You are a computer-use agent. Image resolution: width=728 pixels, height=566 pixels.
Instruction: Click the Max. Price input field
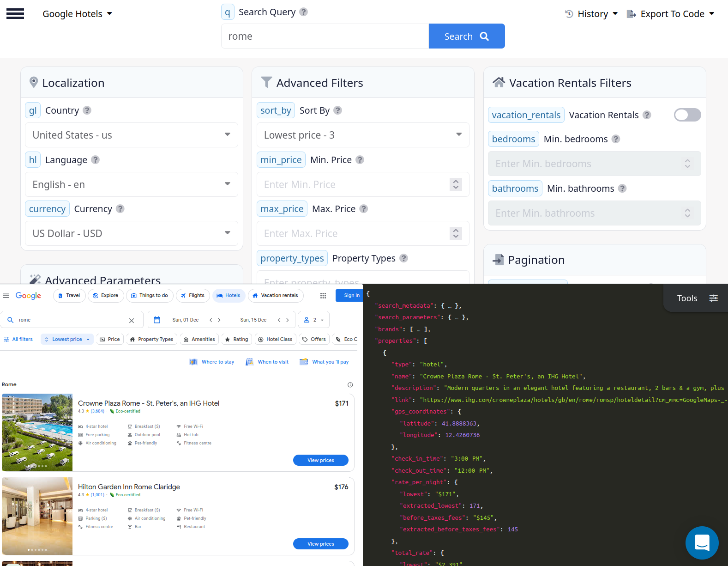point(363,233)
